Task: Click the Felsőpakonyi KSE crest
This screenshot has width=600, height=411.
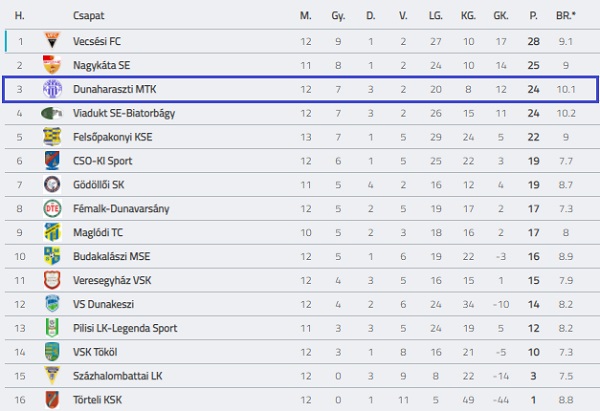Action: [52, 137]
